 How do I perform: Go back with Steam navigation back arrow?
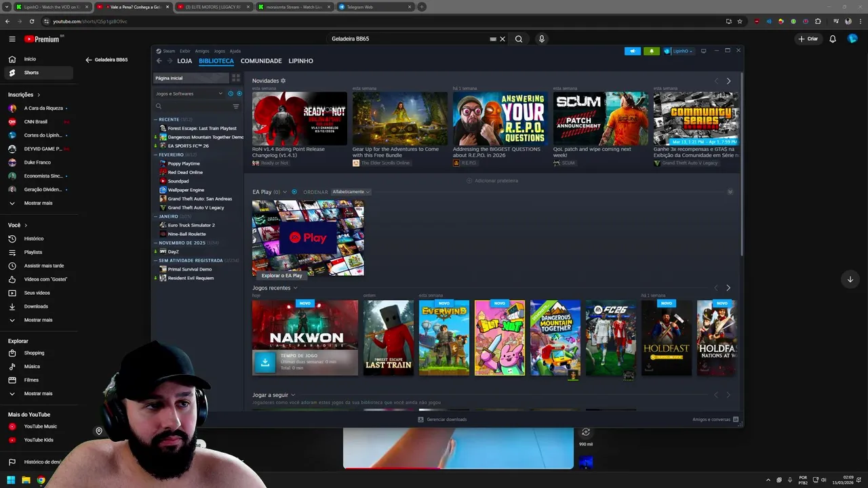click(x=159, y=61)
